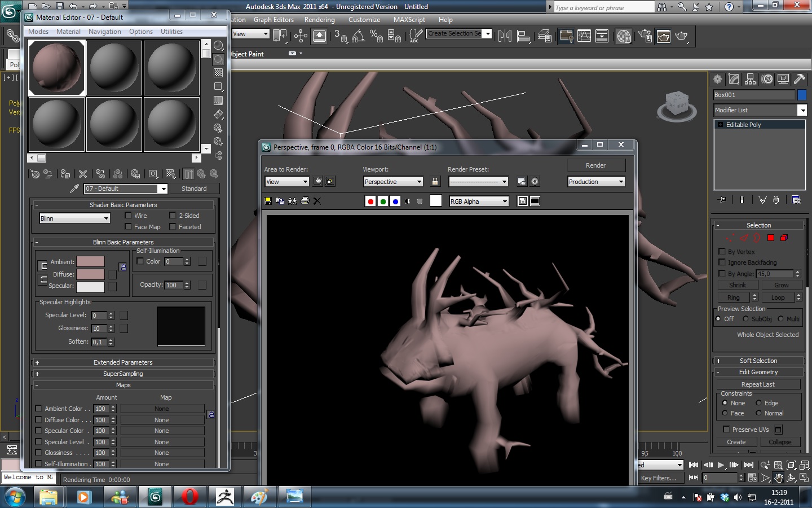Screen dimensions: 812x508
Task: Open Render Preset dropdown
Action: click(479, 182)
